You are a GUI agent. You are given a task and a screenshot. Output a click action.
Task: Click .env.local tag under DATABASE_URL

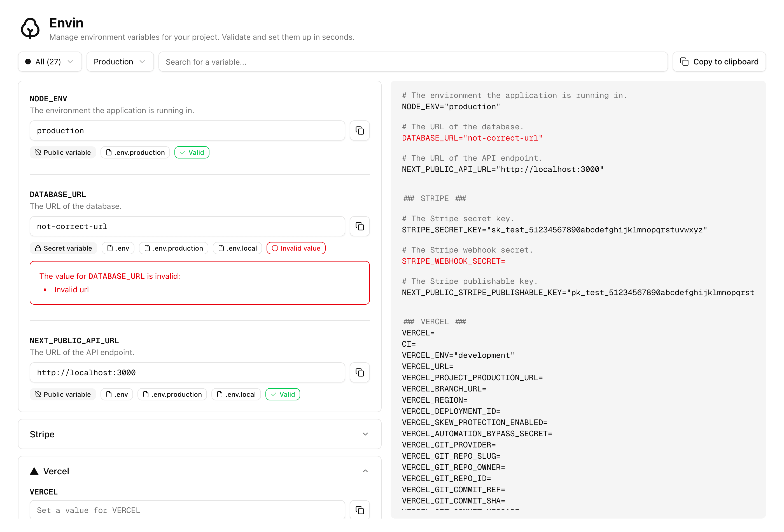[237, 248]
